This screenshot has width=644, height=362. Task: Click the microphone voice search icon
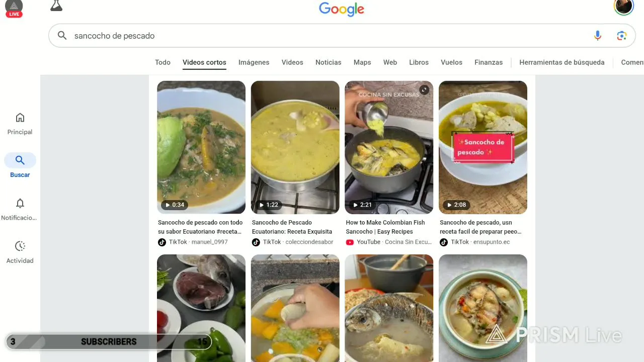tap(597, 36)
